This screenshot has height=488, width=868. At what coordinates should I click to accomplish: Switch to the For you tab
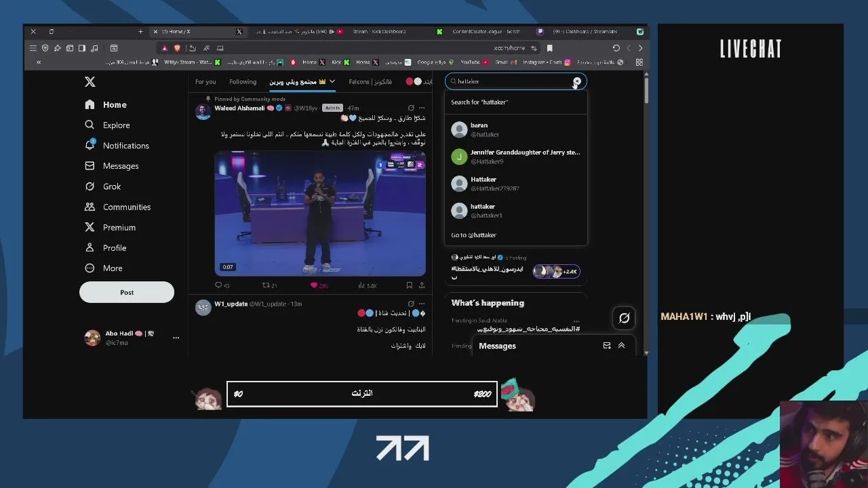[x=205, y=81]
